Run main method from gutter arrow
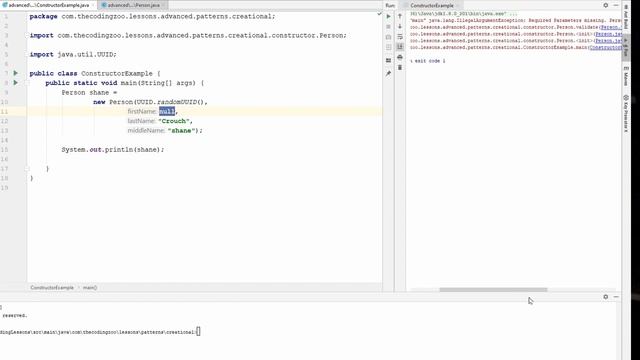The width and height of the screenshot is (640, 360). click(16, 82)
